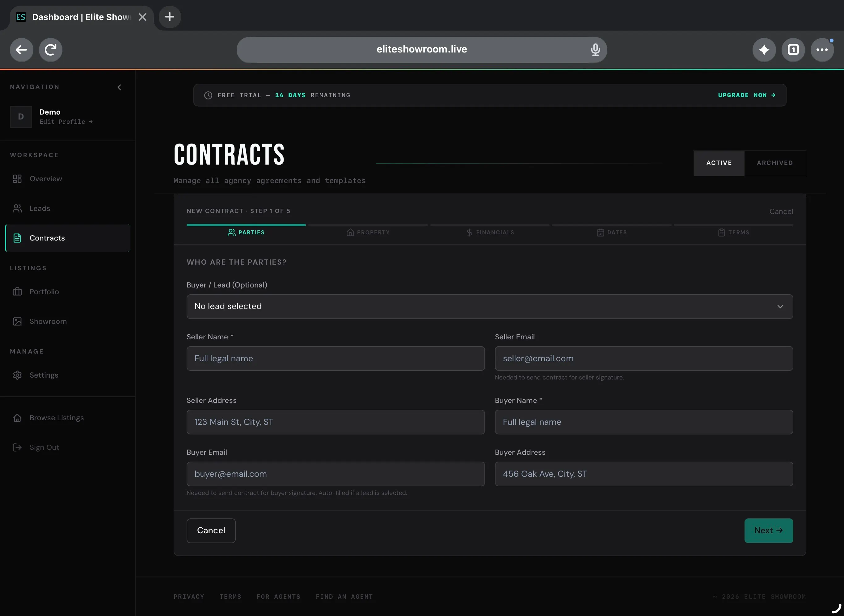Tap the microphone icon in address bar
Viewport: 844px width, 616px height.
(595, 50)
